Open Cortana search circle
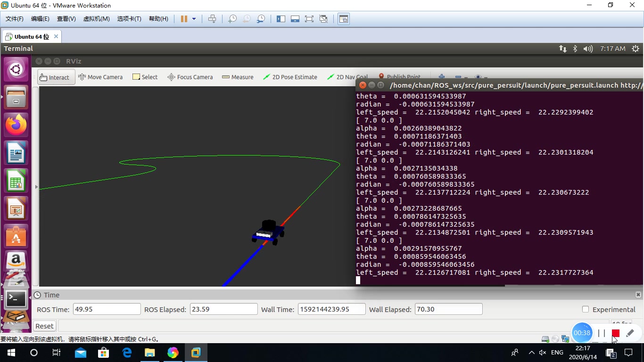The image size is (644, 362). pyautogui.click(x=34, y=353)
